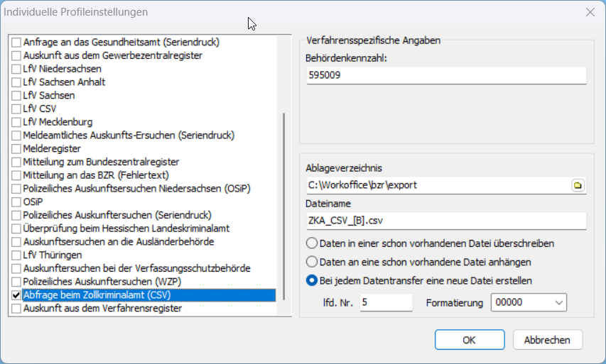This screenshot has height=364, width=606.
Task: Focus the lfd. Nr. input field
Action: (384, 303)
